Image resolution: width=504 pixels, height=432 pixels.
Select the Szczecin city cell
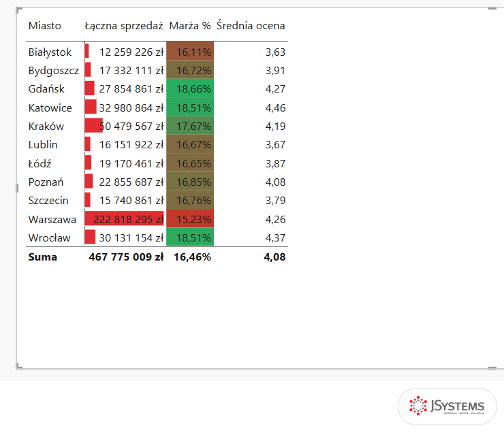[x=48, y=200]
